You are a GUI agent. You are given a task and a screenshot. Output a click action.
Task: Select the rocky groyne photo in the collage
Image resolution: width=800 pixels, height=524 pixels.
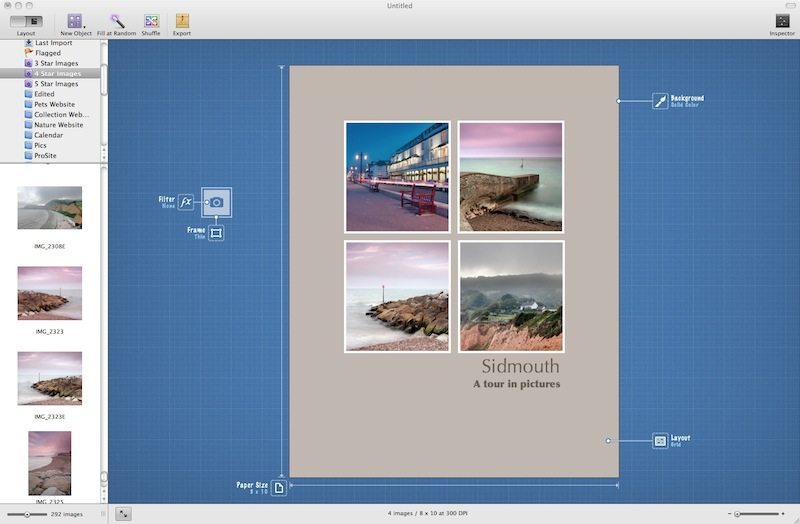pyautogui.click(x=397, y=296)
